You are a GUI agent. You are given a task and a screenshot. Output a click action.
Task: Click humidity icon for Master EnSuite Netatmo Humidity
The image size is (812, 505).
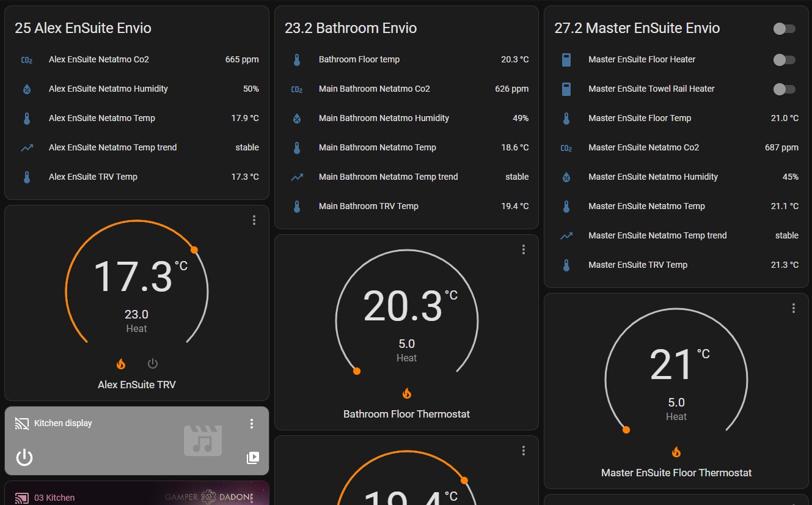566,177
